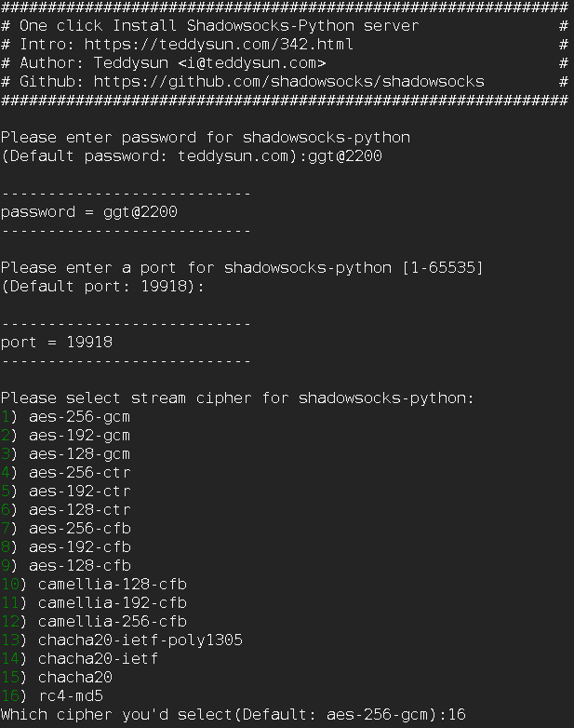Viewport: 574px width, 728px height.
Task: Click cipher option 15) chacha20
Action: click(57, 677)
